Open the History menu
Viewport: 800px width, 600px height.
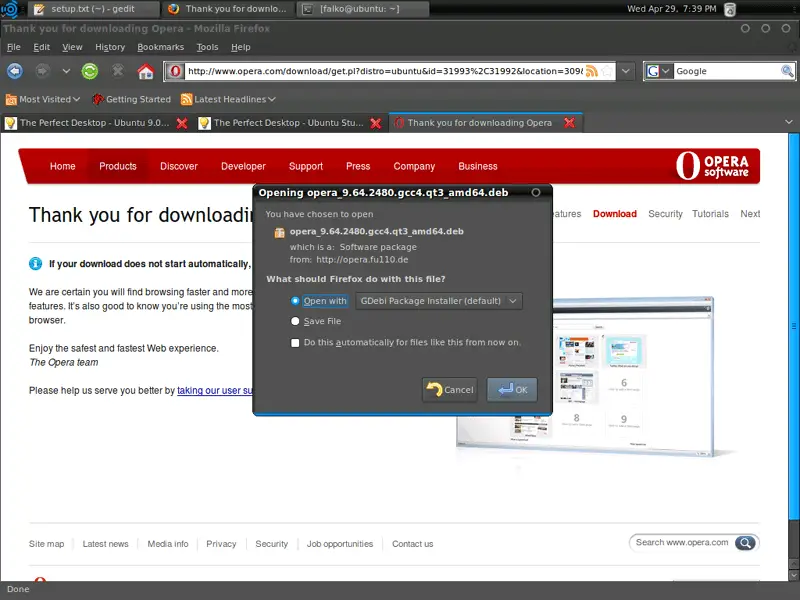coord(110,47)
